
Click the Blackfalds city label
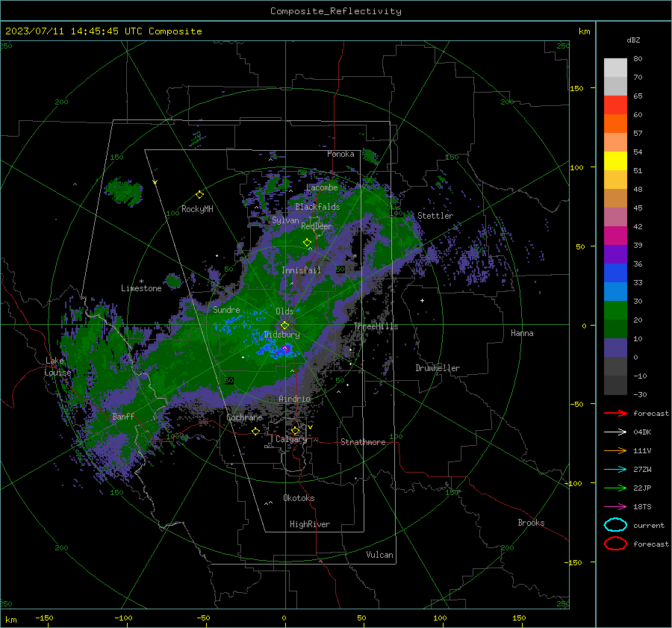tap(317, 207)
